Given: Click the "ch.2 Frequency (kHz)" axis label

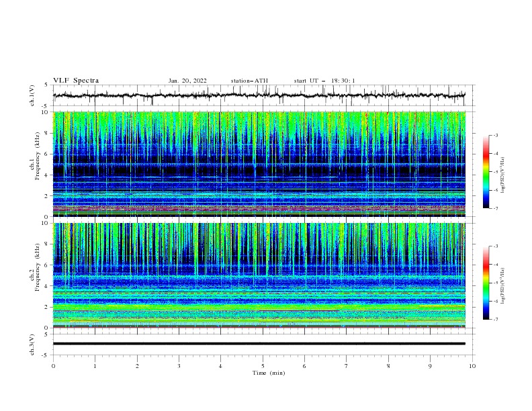Looking at the screenshot, I should coord(35,267).
